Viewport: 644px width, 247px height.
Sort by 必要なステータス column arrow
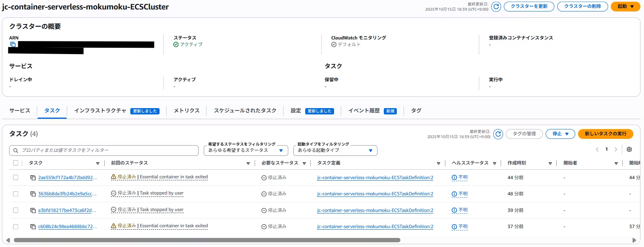304,163
